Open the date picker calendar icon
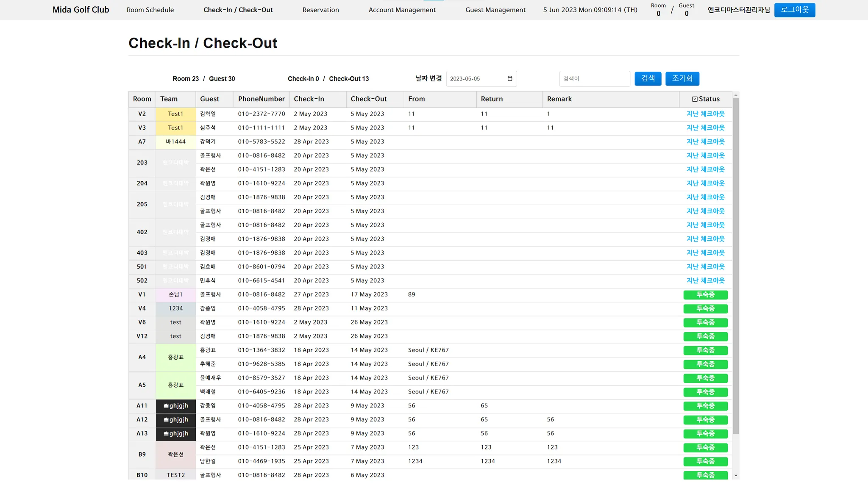 pyautogui.click(x=510, y=79)
